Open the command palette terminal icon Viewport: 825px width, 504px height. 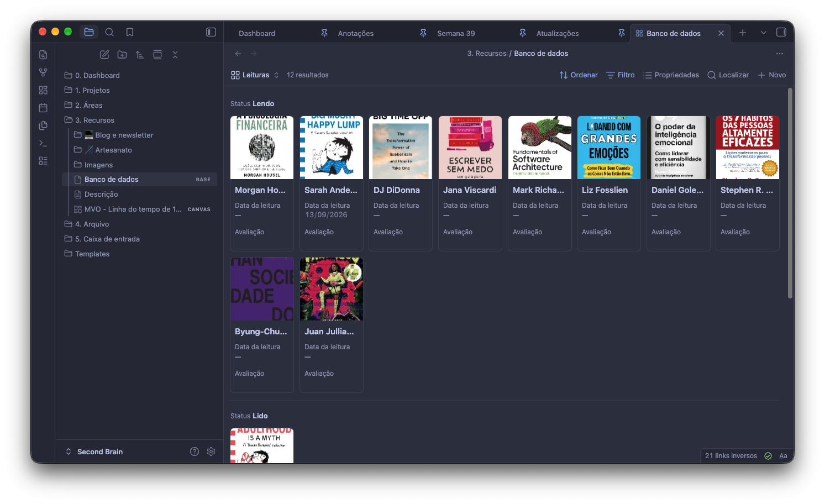pyautogui.click(x=43, y=143)
